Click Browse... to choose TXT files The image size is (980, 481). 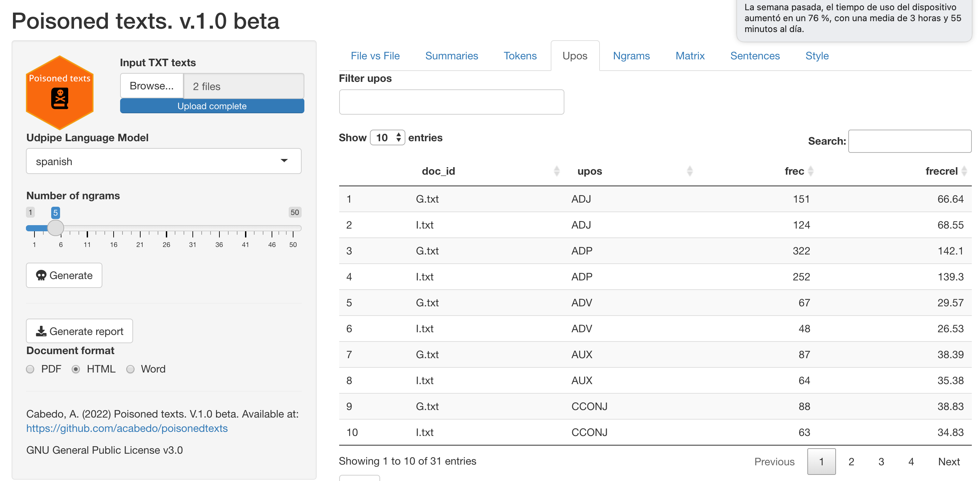click(152, 86)
